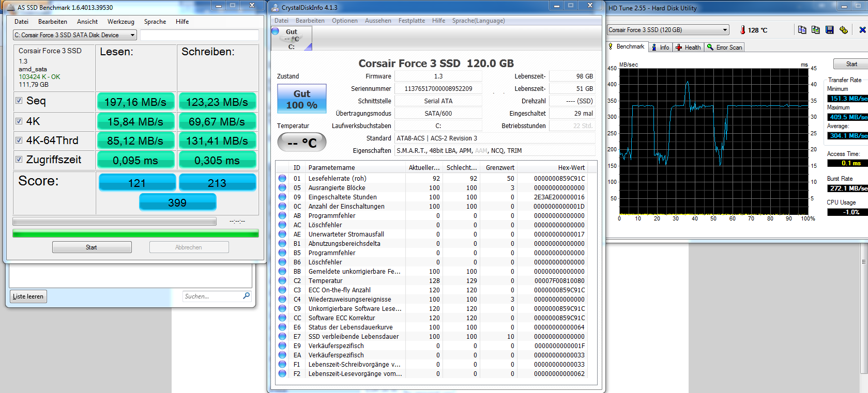Toggle the Zugriffszeit test checkbox
The width and height of the screenshot is (868, 393).
pyautogui.click(x=19, y=160)
